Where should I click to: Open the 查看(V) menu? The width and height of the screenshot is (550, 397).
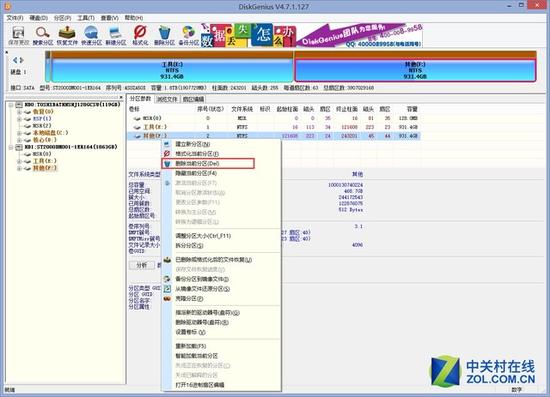110,18
